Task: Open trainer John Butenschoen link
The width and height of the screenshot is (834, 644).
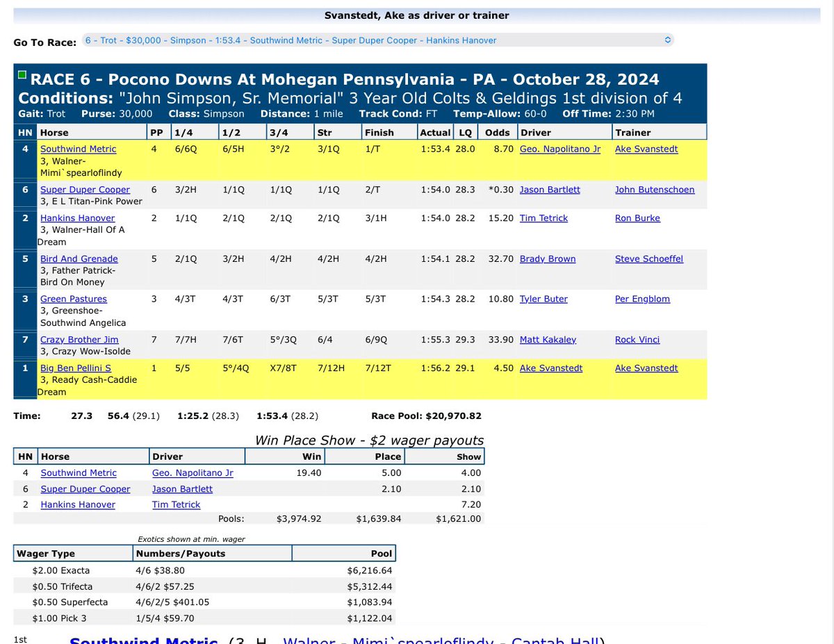Action: click(655, 190)
